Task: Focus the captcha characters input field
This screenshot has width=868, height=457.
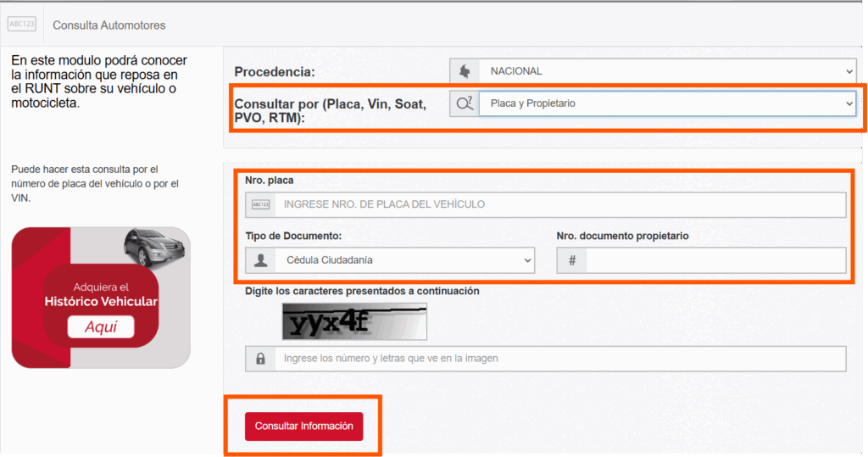Action: coord(561,359)
